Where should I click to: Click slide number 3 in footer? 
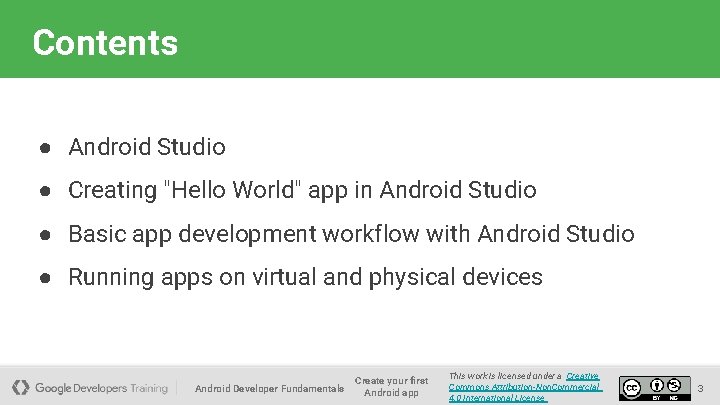click(700, 388)
